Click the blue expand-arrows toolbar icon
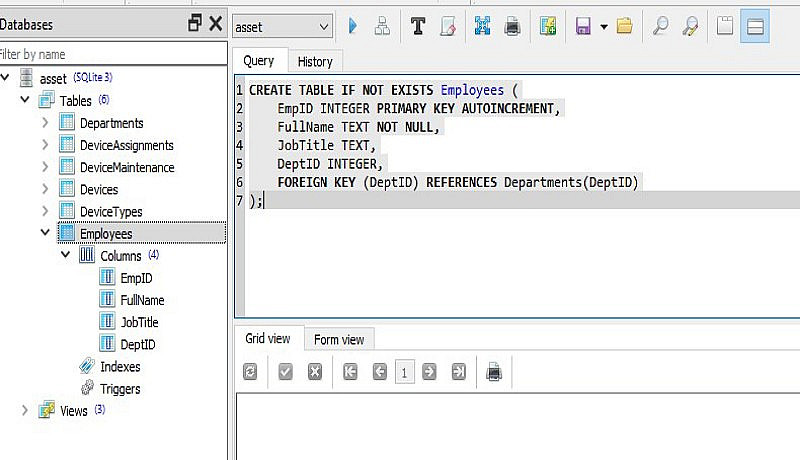The width and height of the screenshot is (800, 460). pyautogui.click(x=482, y=25)
